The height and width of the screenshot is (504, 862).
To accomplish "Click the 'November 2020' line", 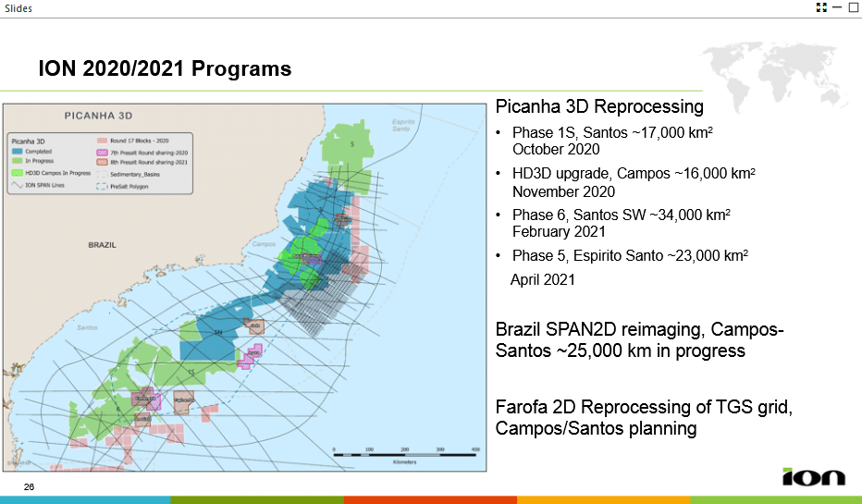I will 563,191.
